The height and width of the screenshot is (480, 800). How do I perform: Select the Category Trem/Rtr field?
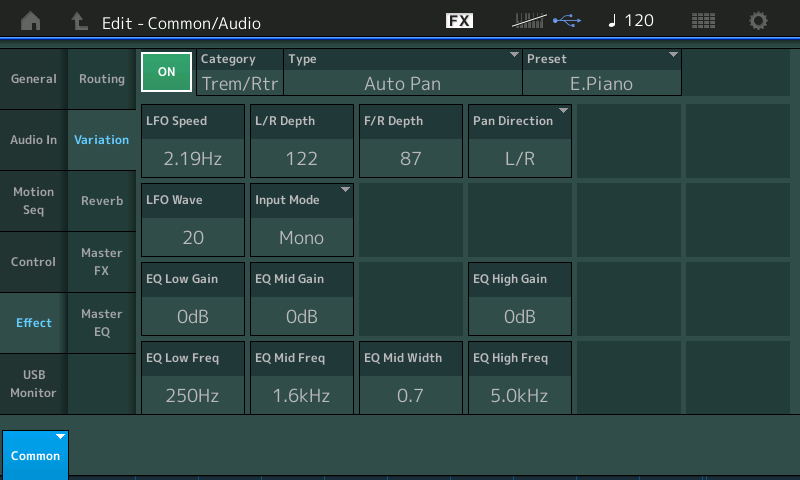[240, 72]
